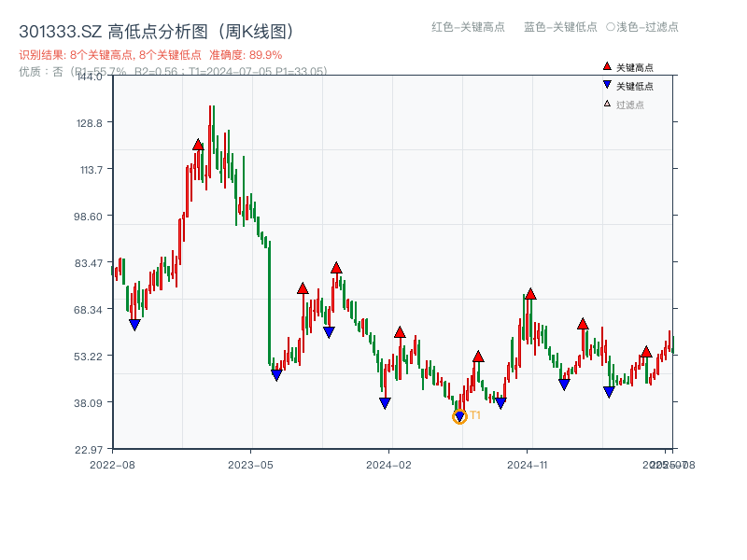Click blue low marker inside the orange circle
This screenshot has height=560, width=747.
(458, 414)
